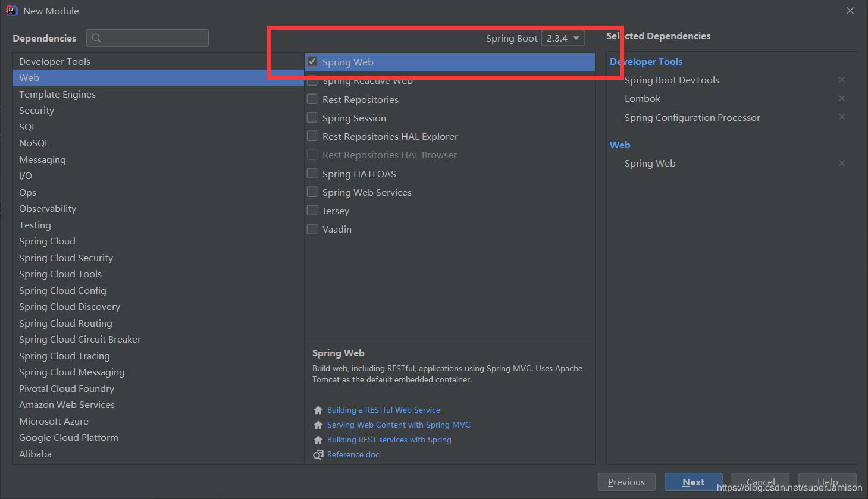Select Google Cloud Platform category
Screen dimensions: 868x499
pos(158,438)
